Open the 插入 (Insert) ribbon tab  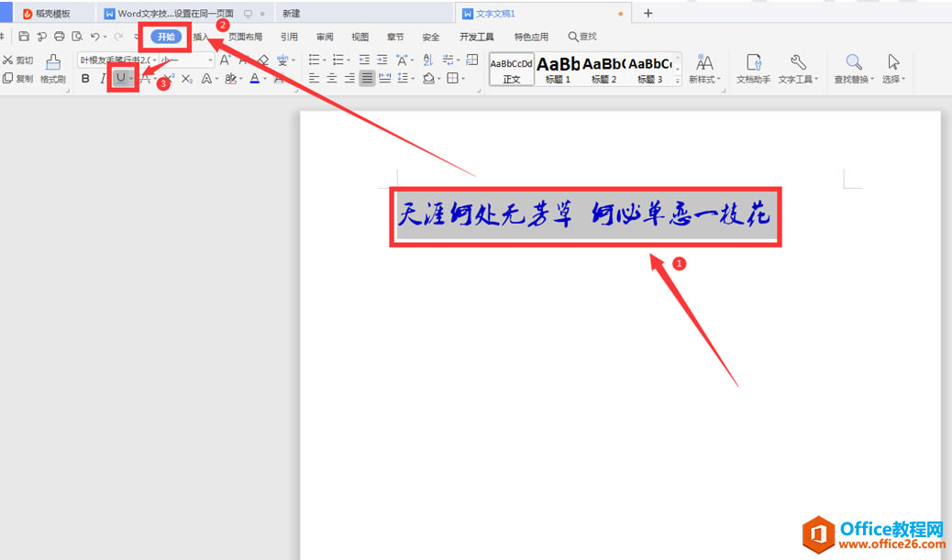(200, 37)
